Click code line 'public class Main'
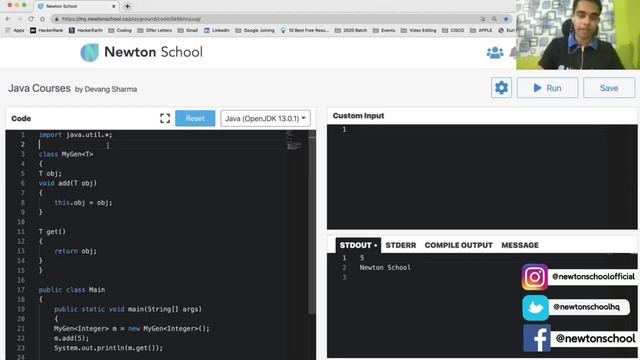This screenshot has height=360, width=640. [x=71, y=290]
